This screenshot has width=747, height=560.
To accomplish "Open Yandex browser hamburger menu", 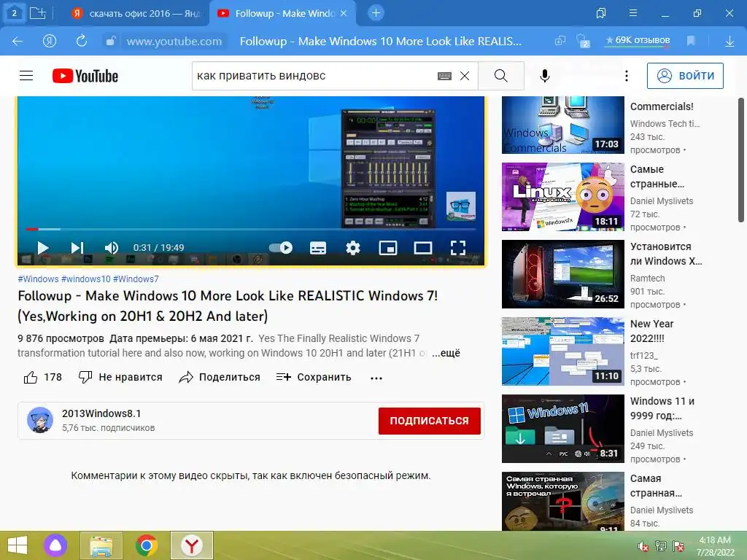I will [633, 13].
